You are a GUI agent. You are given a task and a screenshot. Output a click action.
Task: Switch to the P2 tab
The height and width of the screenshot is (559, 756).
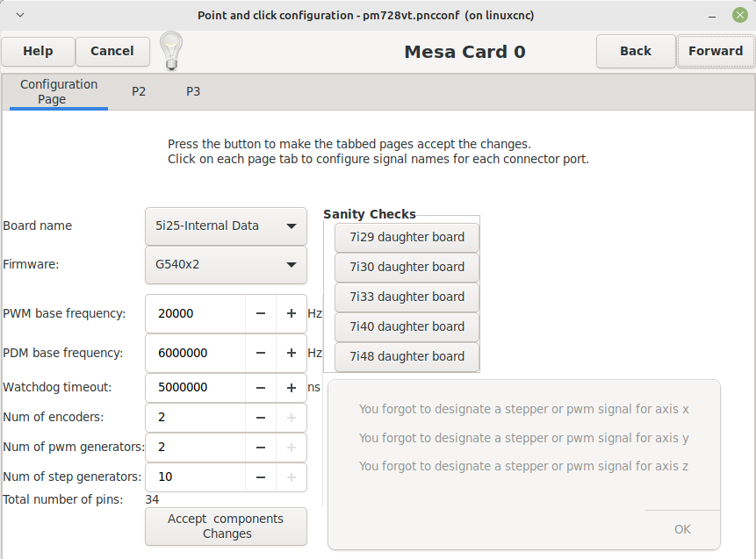click(139, 91)
